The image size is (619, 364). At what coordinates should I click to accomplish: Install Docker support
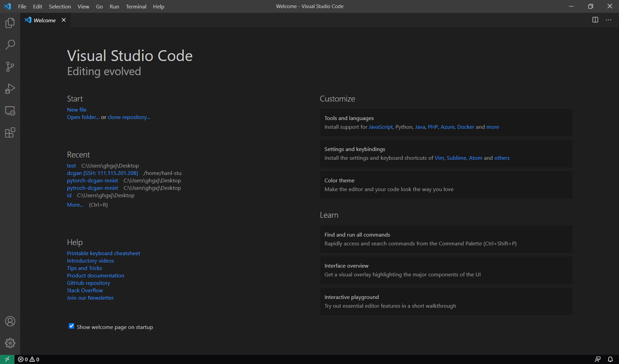(466, 127)
